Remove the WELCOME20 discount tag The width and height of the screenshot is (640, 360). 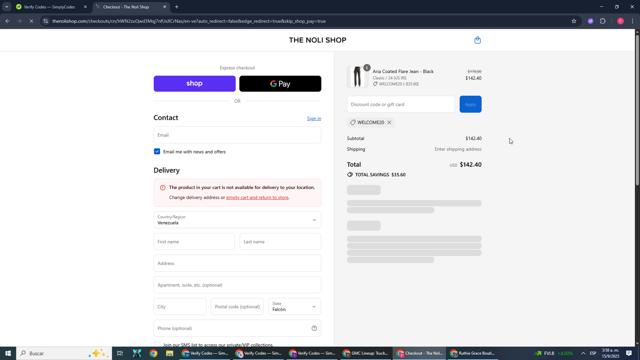389,122
